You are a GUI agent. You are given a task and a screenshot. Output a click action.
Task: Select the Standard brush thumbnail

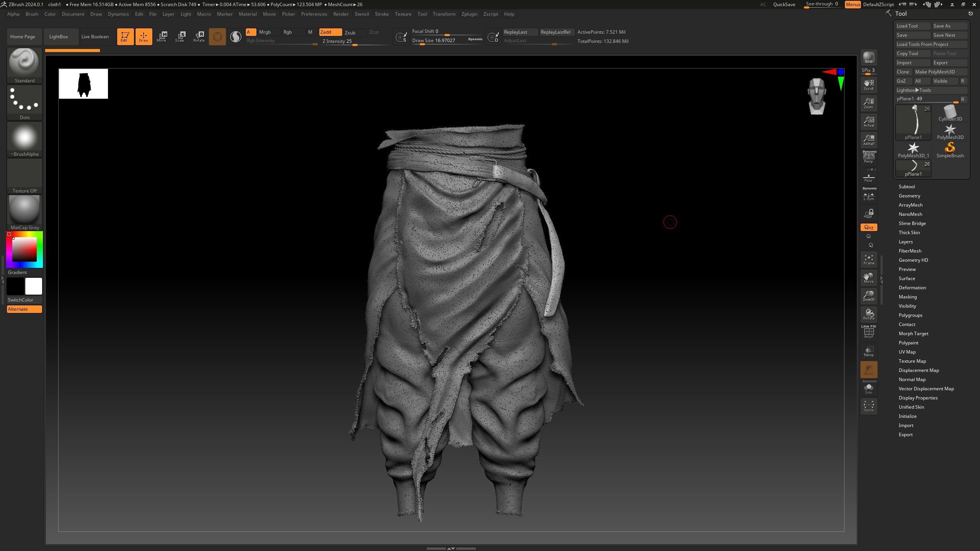coord(24,65)
